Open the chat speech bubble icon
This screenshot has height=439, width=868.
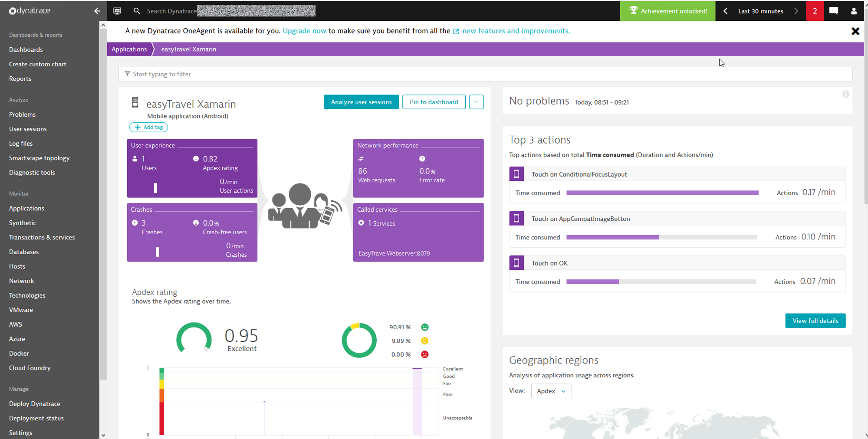click(834, 11)
